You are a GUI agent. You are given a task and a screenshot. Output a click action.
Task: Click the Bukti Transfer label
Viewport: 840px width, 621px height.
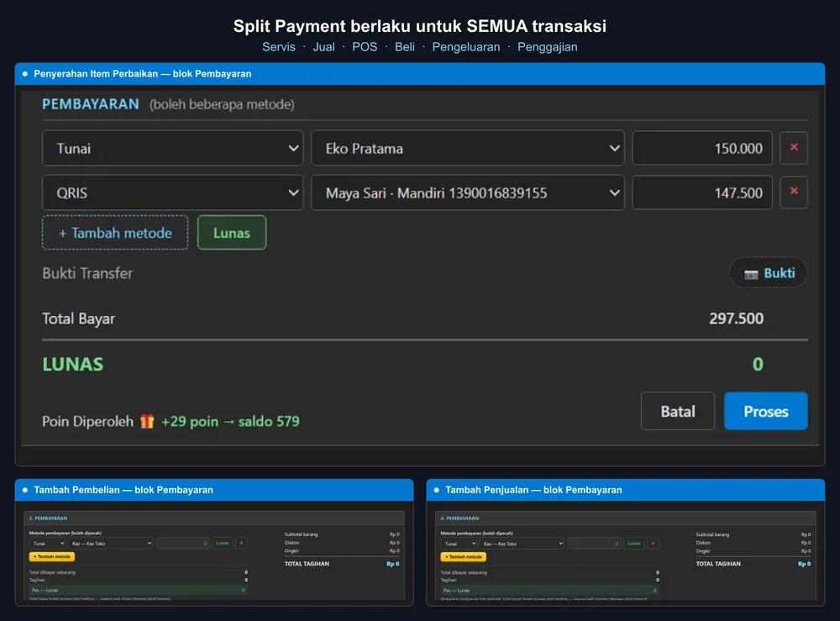click(87, 273)
